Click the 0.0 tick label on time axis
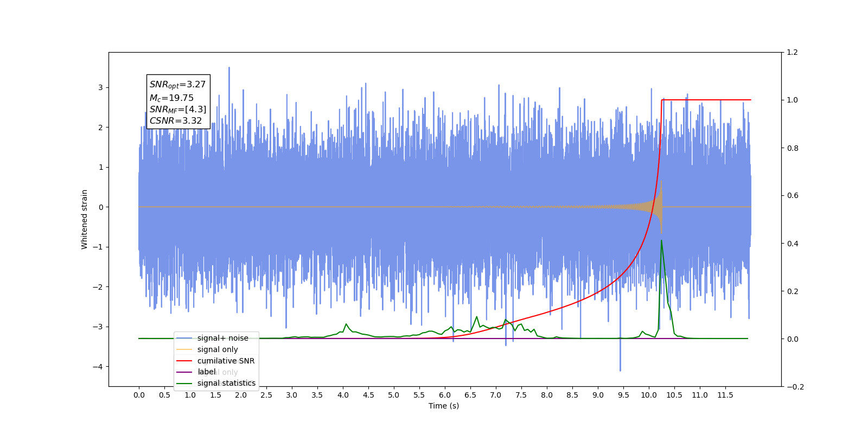868x434 pixels. pos(139,395)
